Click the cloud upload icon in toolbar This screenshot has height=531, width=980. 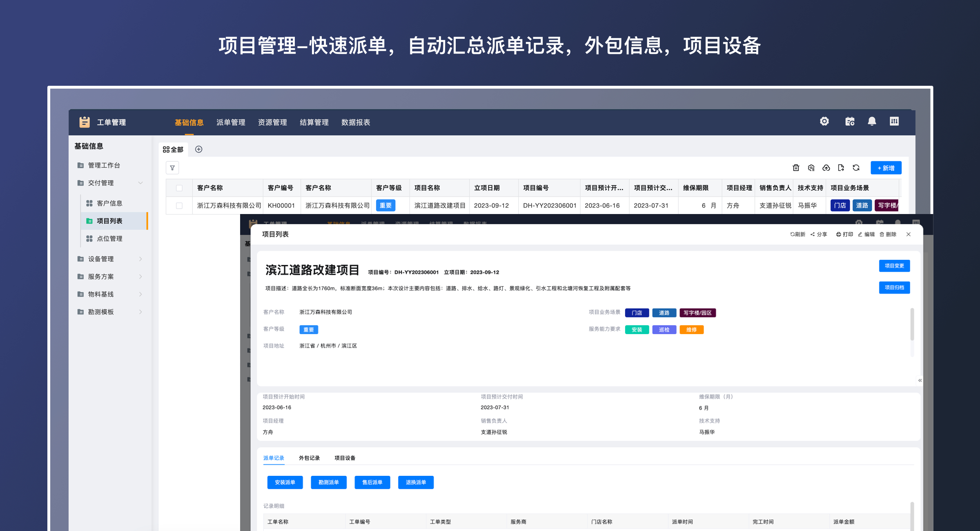click(826, 168)
